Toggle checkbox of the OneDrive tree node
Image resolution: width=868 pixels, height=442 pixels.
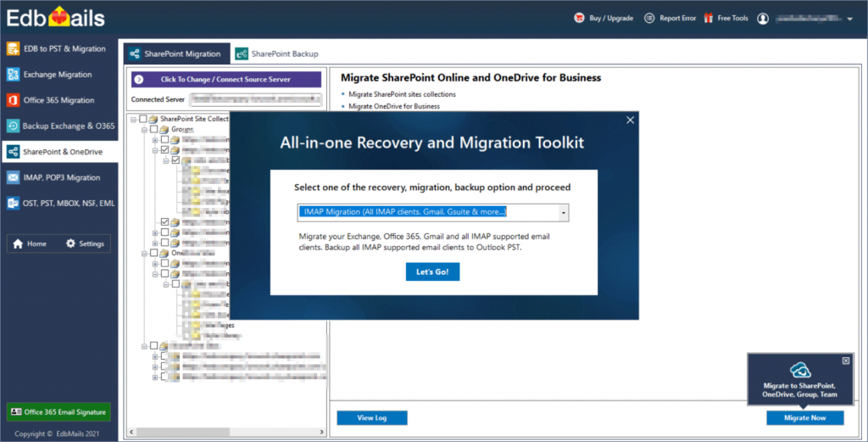[154, 253]
